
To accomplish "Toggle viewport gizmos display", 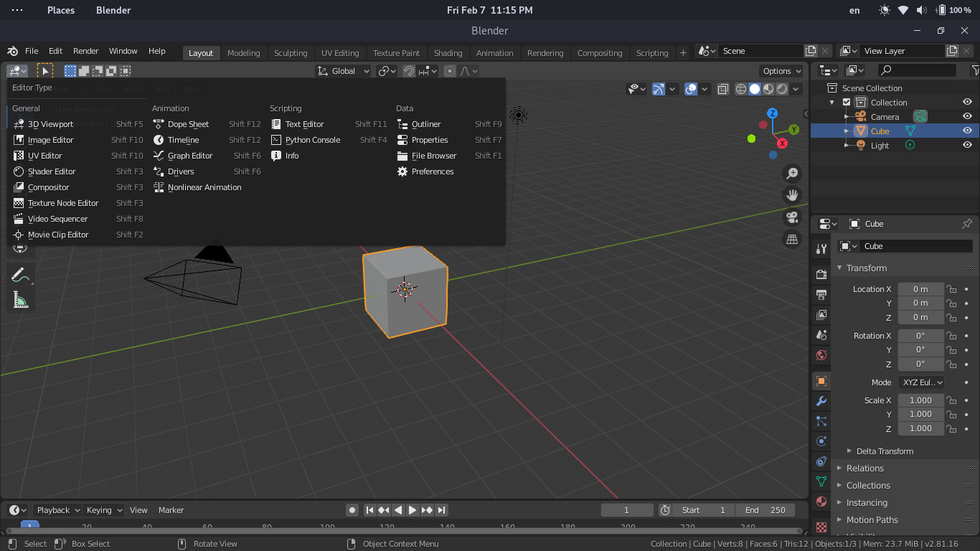I will (659, 89).
